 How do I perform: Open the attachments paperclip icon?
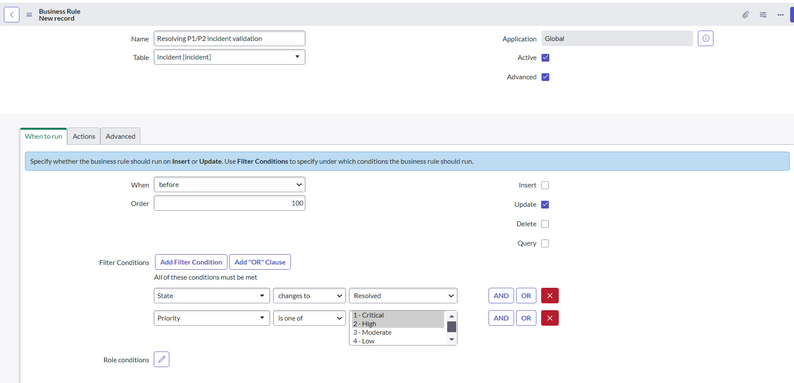click(x=745, y=15)
